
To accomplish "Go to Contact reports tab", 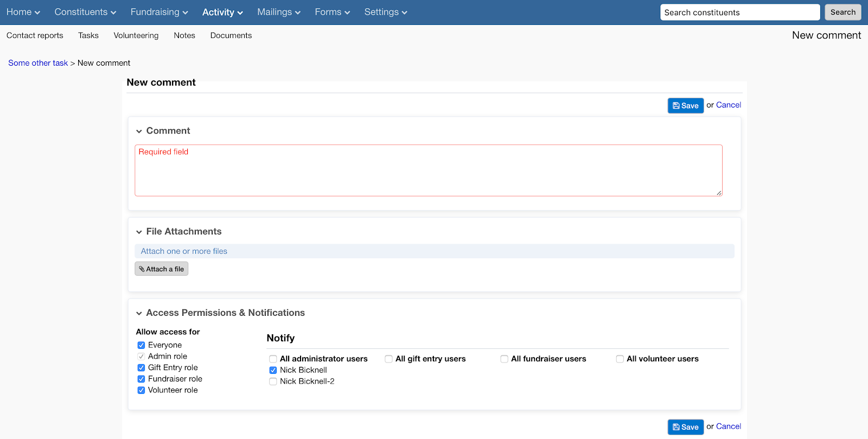I will [35, 35].
